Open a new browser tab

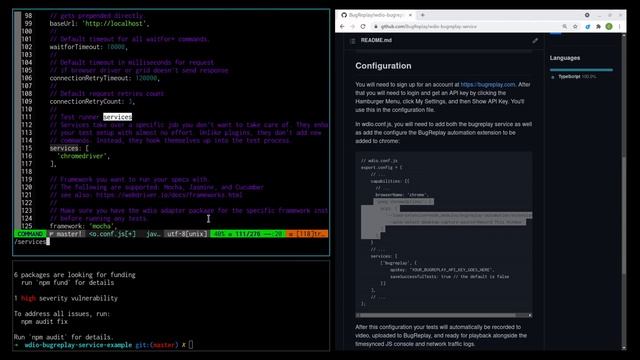[x=422, y=15]
